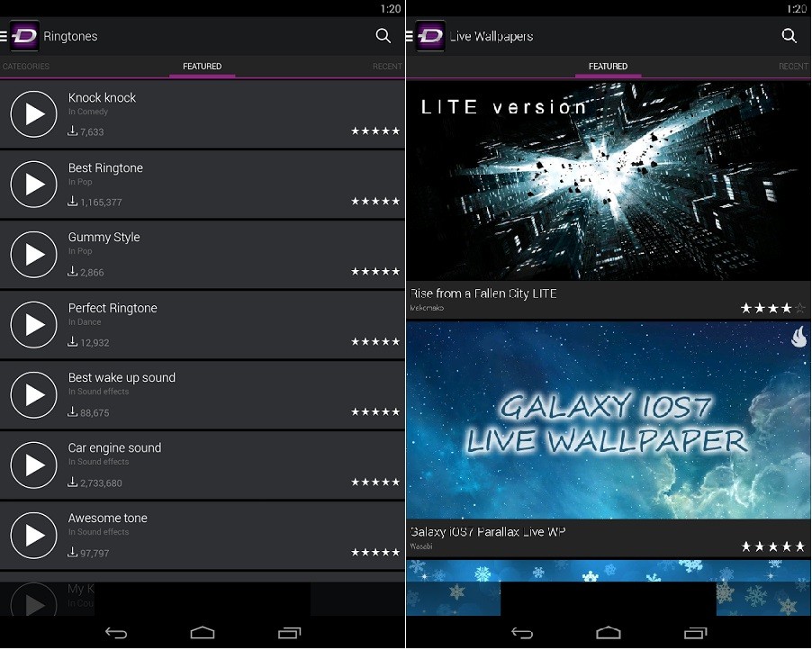Play the Perfect Ringtone preview
Viewport: 812px width, 650px height.
click(33, 325)
